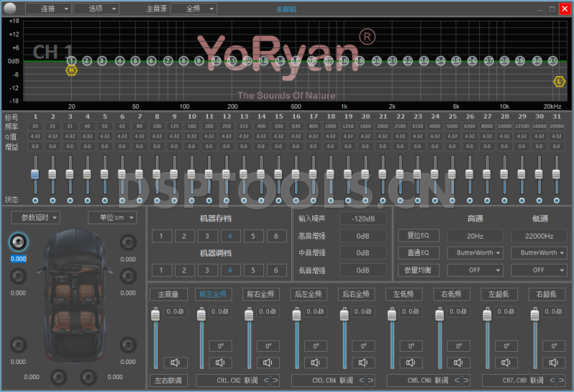574x392 pixels.
Task: Click the CH1,CH2 联调 link icon
Action: click(x=271, y=380)
